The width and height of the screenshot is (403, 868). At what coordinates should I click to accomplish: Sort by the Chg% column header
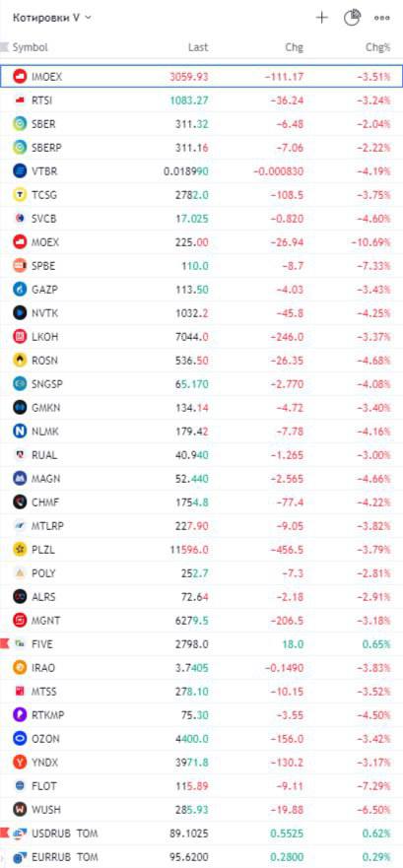[378, 47]
